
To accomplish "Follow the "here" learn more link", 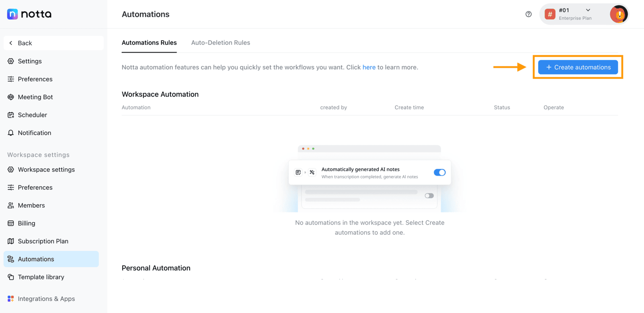I will point(369,67).
